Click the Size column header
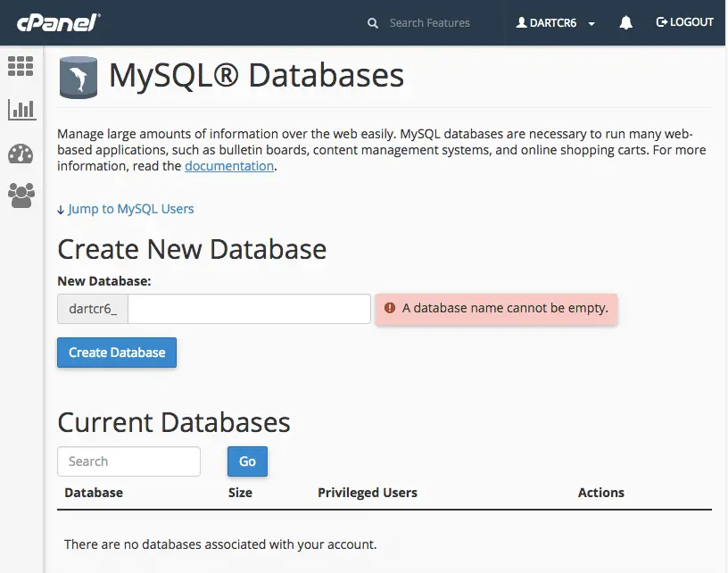 tap(240, 493)
